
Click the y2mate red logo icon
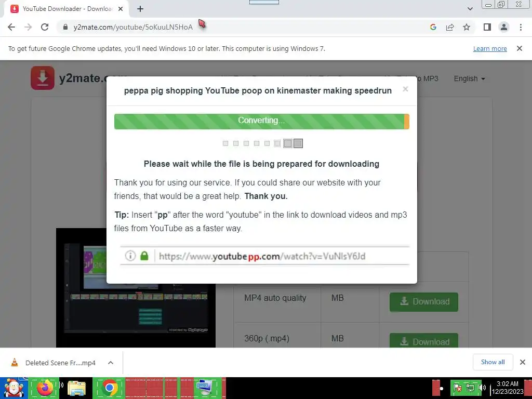tap(43, 78)
